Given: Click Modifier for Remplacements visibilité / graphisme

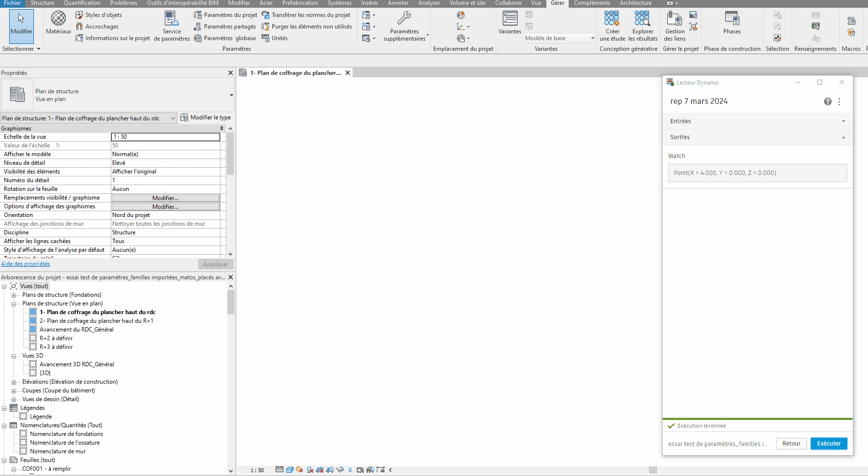Looking at the screenshot, I should point(165,198).
